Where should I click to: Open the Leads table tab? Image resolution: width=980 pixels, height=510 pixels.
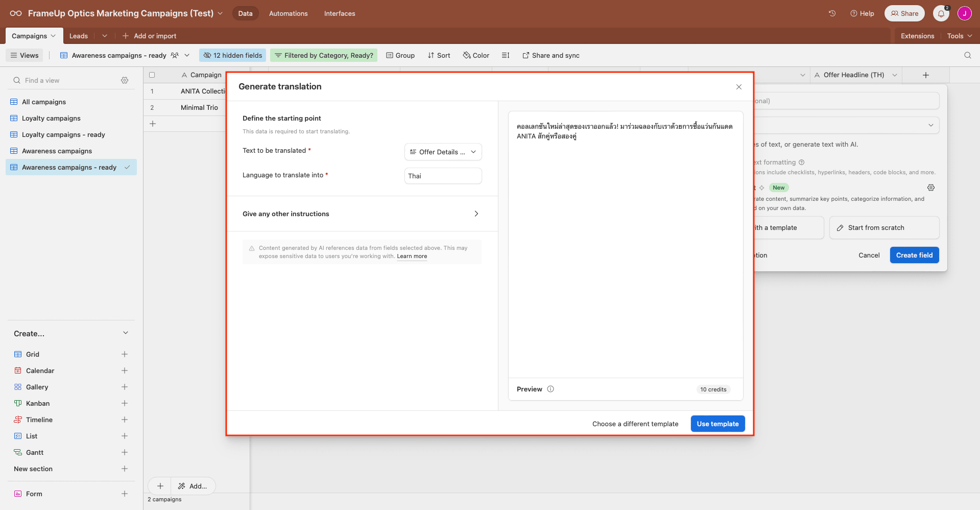pos(78,36)
